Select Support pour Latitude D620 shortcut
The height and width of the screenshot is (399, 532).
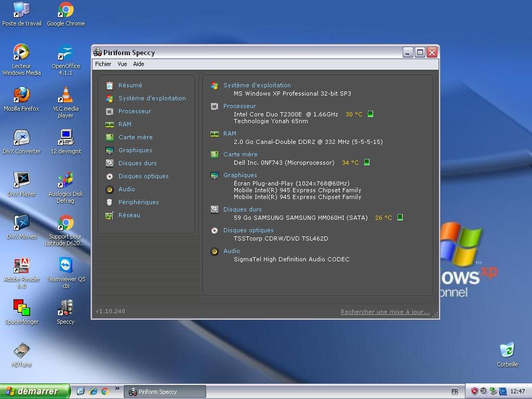point(66,230)
